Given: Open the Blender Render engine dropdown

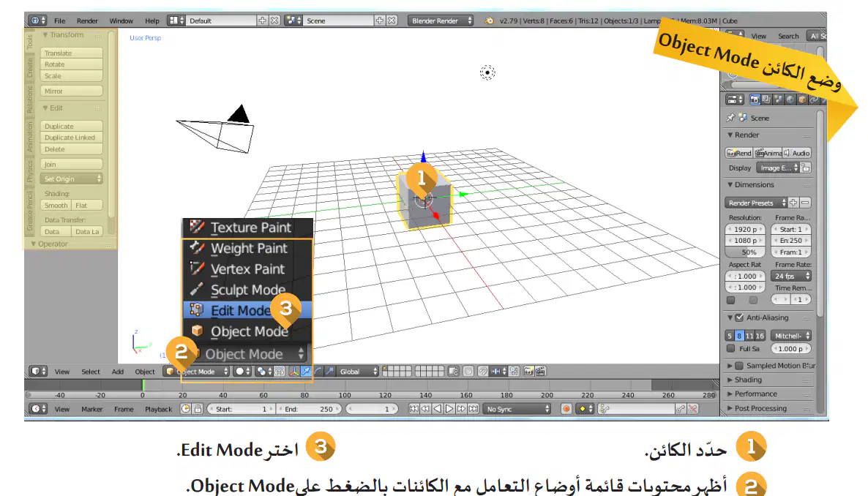Looking at the screenshot, I should point(441,20).
